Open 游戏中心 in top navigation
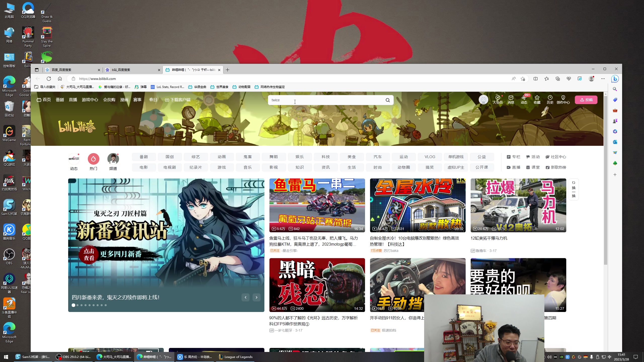The image size is (644, 362). click(90, 100)
